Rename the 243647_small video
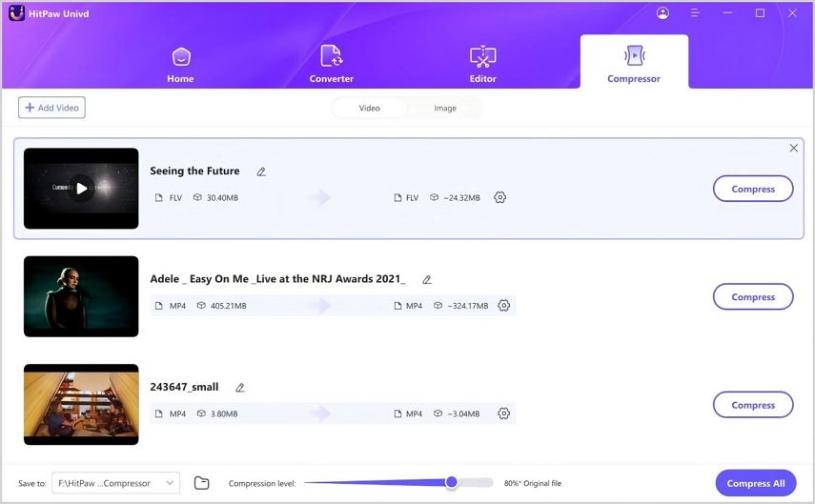 click(x=240, y=388)
